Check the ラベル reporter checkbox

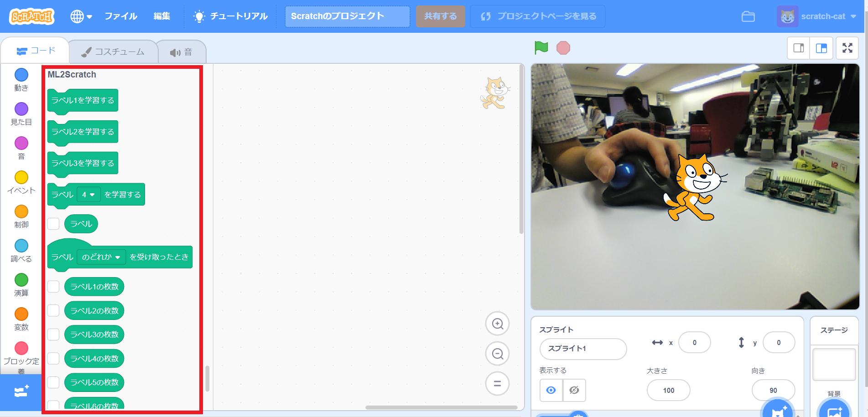(53, 223)
